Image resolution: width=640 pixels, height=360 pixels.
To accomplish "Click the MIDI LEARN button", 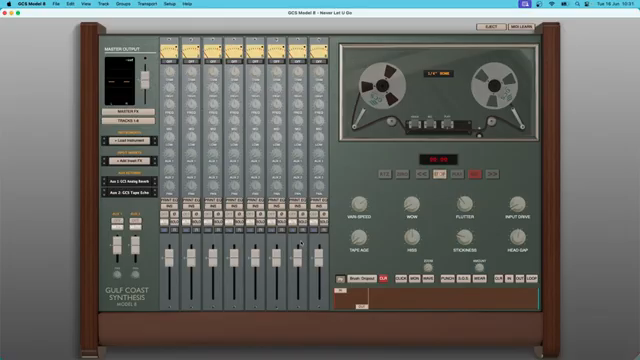I will click(x=522, y=27).
